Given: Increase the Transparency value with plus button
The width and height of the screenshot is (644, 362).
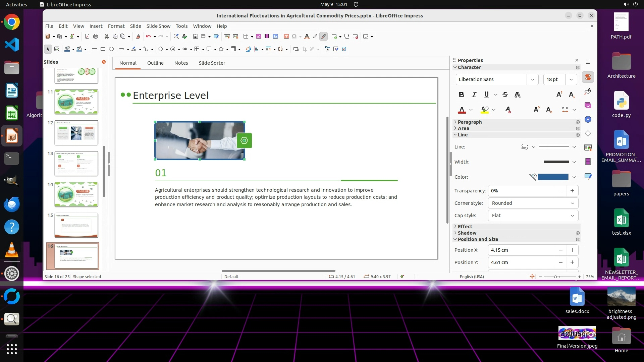Looking at the screenshot, I should pos(572,191).
